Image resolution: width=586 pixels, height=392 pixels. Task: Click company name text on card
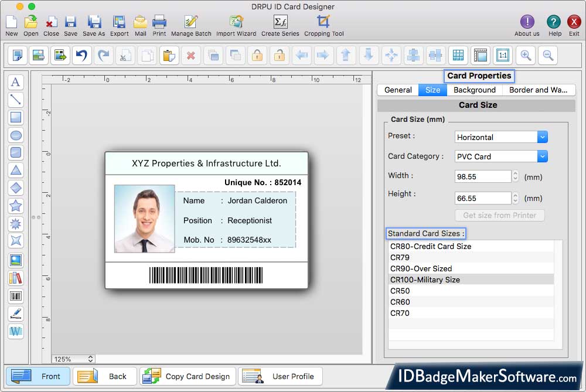206,163
